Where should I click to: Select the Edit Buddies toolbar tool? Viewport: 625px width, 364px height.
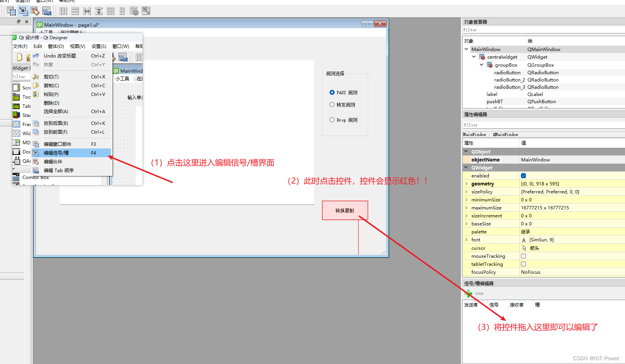[x=35, y=11]
